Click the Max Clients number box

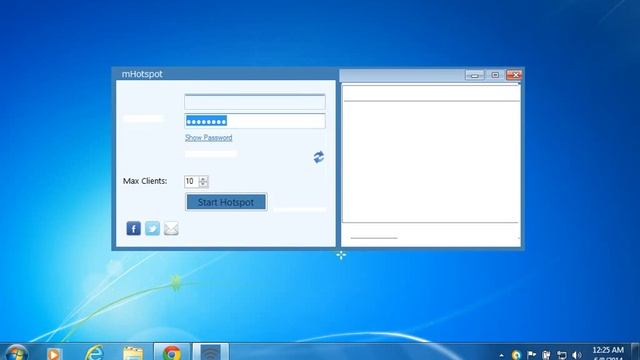[x=191, y=181]
